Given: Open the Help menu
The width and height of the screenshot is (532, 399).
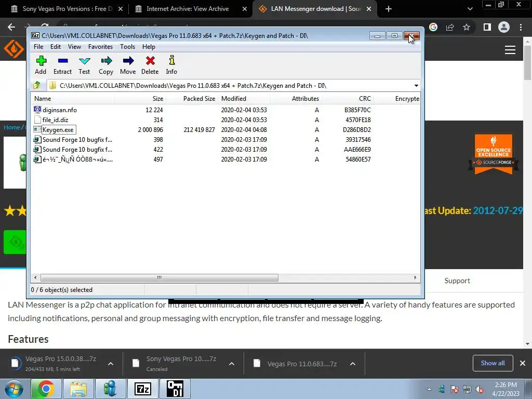Looking at the screenshot, I should point(149,46).
